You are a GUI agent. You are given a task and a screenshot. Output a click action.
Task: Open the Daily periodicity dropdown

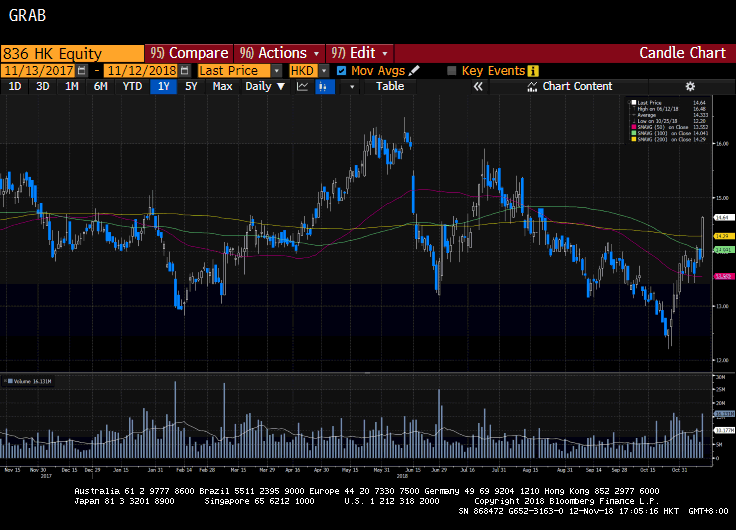(265, 86)
